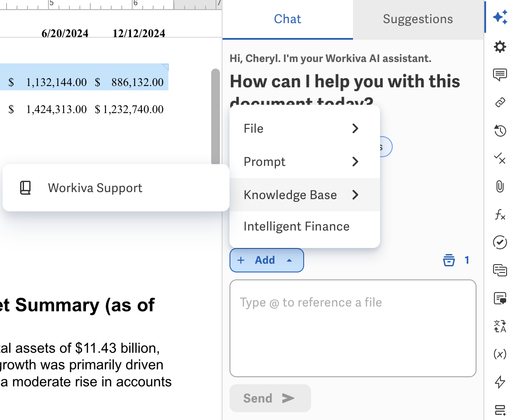
Task: Click the column header 6/20/2024
Action: pyautogui.click(x=65, y=34)
